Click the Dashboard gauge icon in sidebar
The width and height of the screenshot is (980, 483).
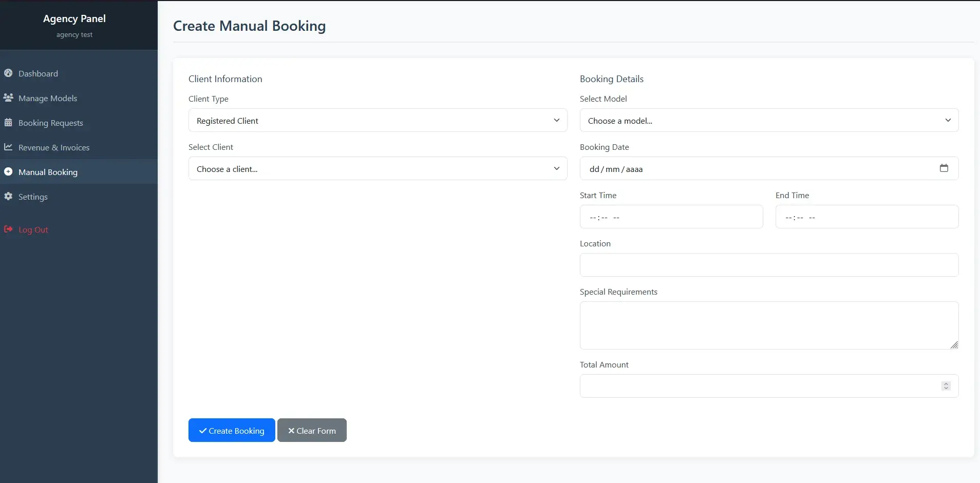(8, 73)
